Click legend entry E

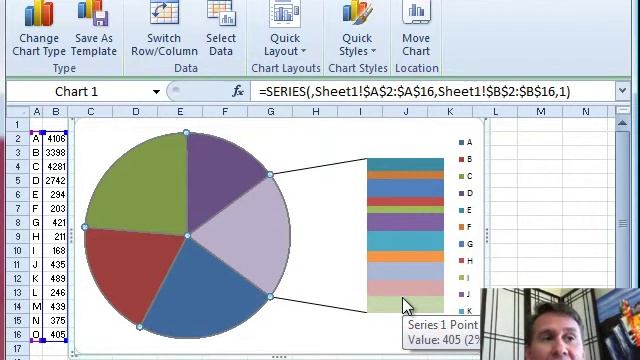(466, 210)
